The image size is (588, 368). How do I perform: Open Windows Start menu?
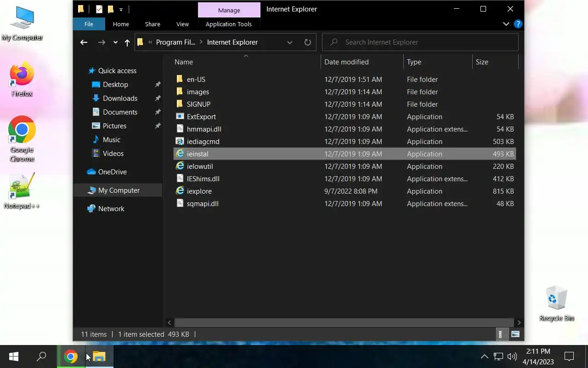14,356
